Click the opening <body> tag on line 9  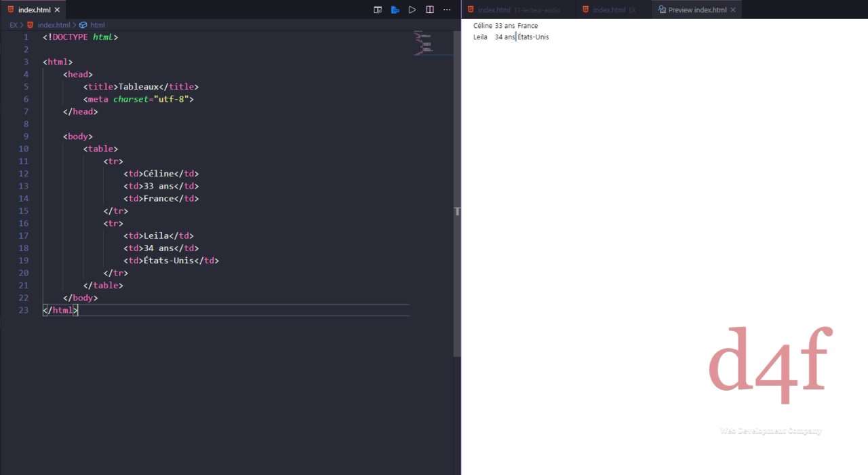(x=78, y=136)
